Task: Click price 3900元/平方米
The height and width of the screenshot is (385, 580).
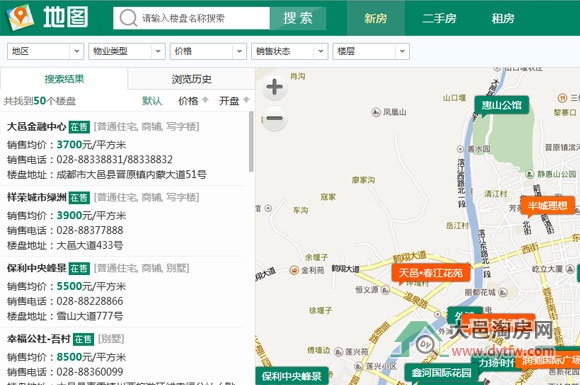Action: click(x=91, y=215)
